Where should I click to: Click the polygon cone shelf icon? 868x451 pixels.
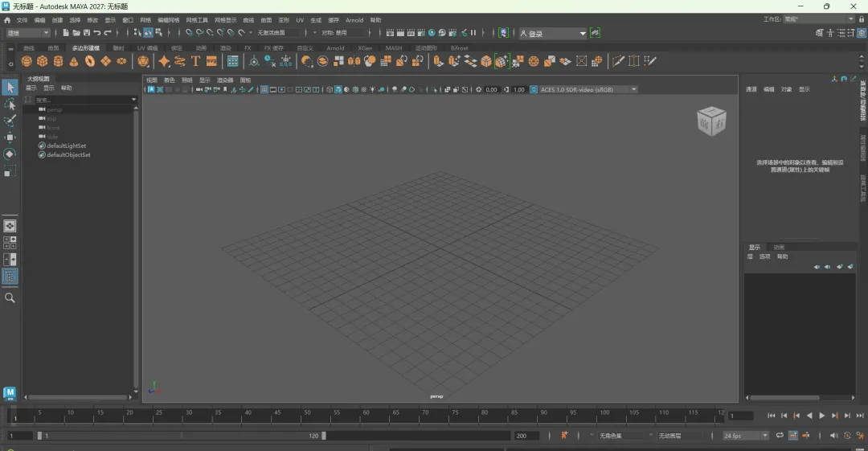[73, 61]
